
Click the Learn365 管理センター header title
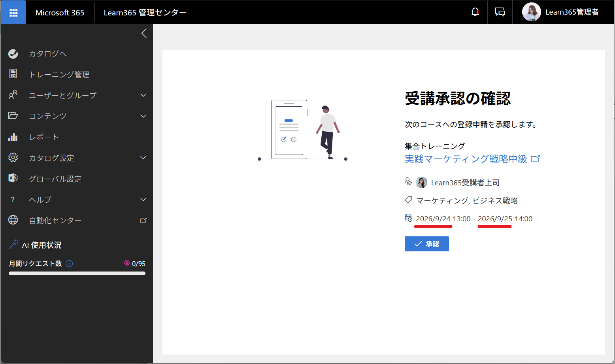pos(145,13)
